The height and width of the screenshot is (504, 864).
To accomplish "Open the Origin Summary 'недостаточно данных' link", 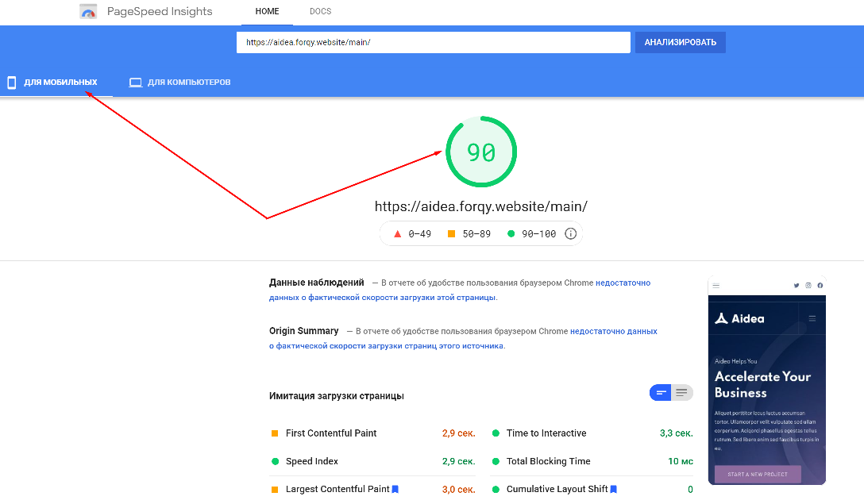I will pyautogui.click(x=613, y=331).
